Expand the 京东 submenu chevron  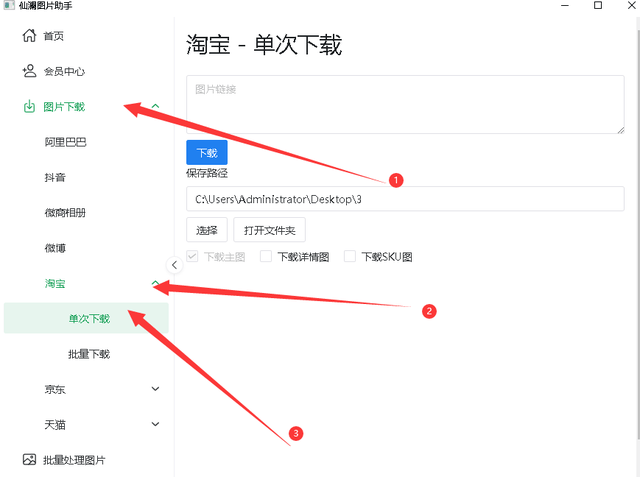pyautogui.click(x=156, y=389)
